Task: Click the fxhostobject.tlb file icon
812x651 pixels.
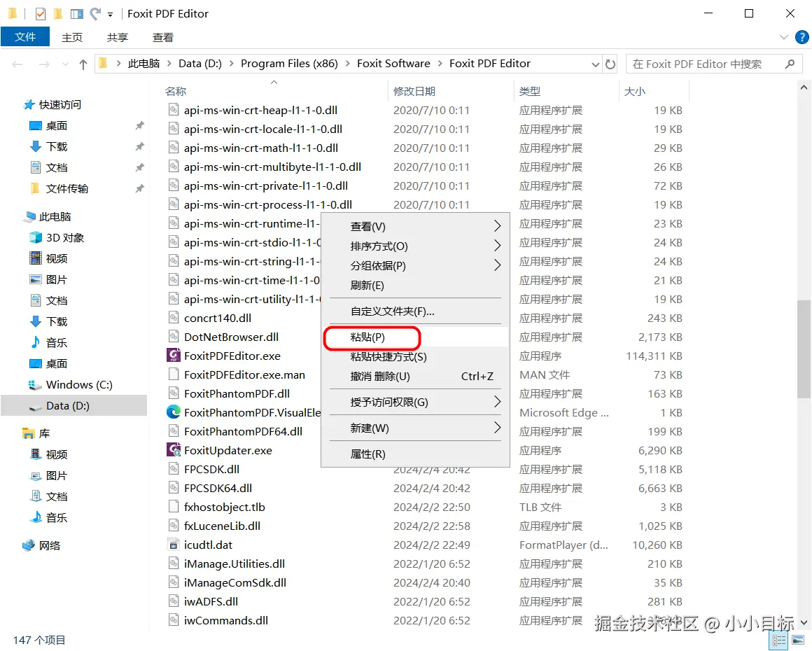Action: click(x=174, y=507)
